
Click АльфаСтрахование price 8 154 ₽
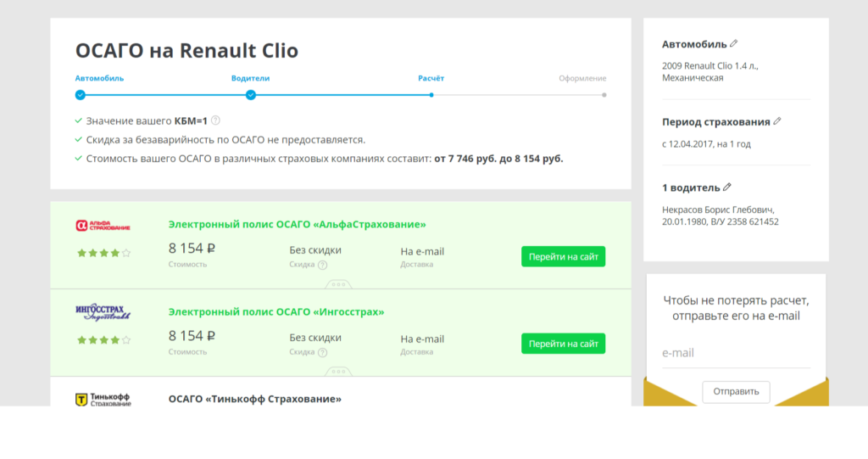[x=192, y=249]
